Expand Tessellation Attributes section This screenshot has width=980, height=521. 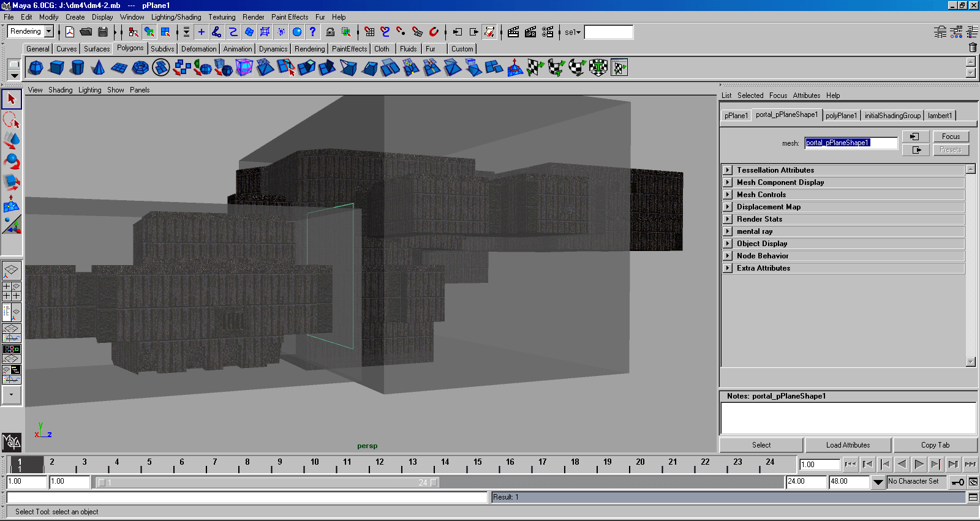(x=728, y=170)
